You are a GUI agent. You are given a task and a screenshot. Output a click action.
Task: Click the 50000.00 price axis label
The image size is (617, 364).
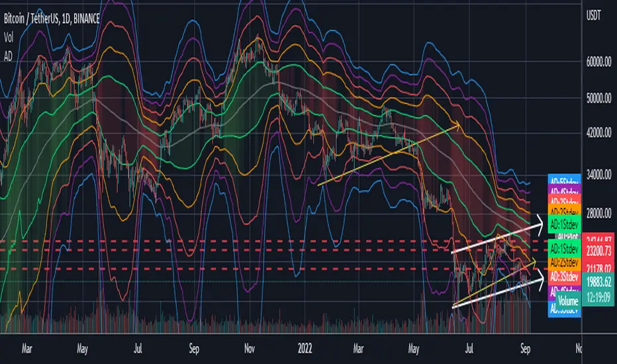pos(598,98)
